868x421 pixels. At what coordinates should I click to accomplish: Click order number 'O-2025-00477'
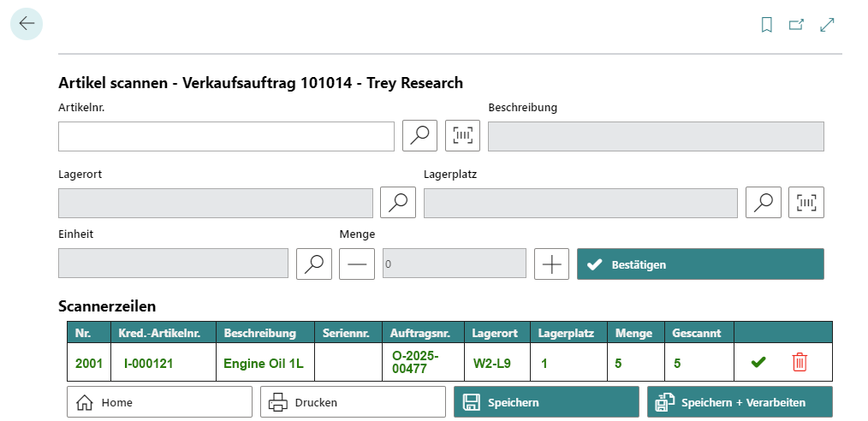(x=423, y=362)
